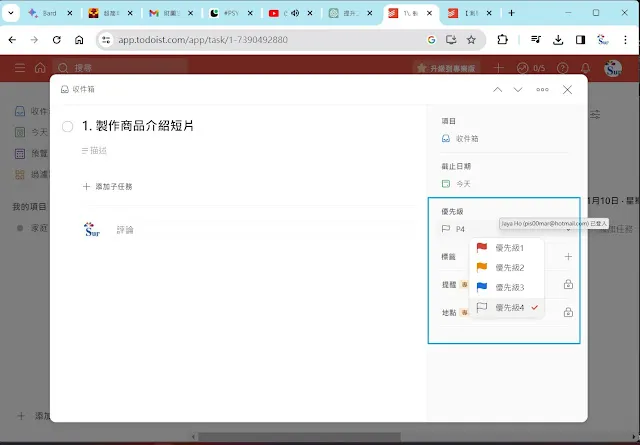
Task: Open the extensions puzzle icon
Action: [502, 40]
